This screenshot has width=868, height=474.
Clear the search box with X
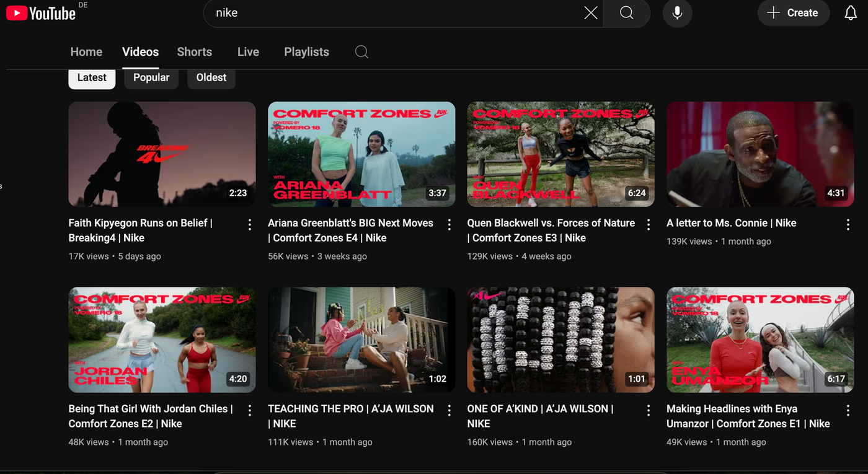point(591,13)
